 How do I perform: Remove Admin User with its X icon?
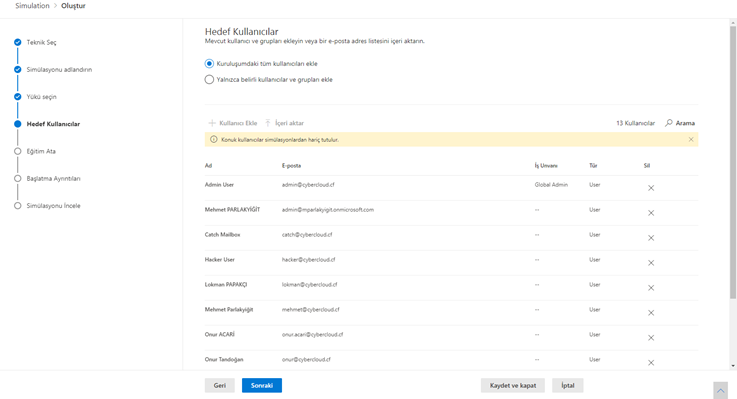(x=651, y=188)
